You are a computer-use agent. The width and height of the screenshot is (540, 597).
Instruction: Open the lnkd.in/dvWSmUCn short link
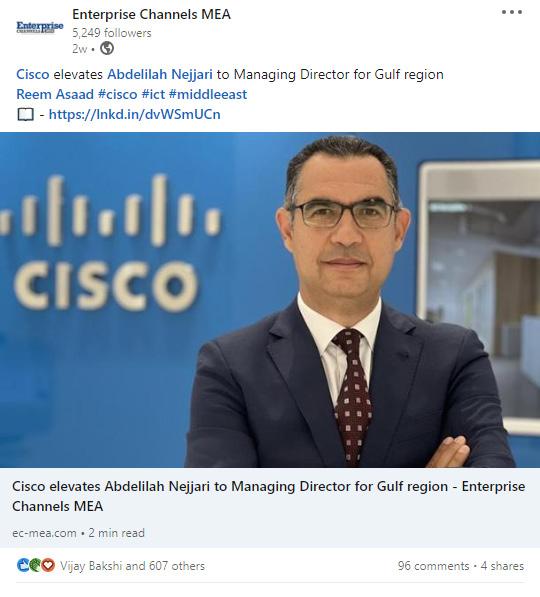(x=135, y=114)
